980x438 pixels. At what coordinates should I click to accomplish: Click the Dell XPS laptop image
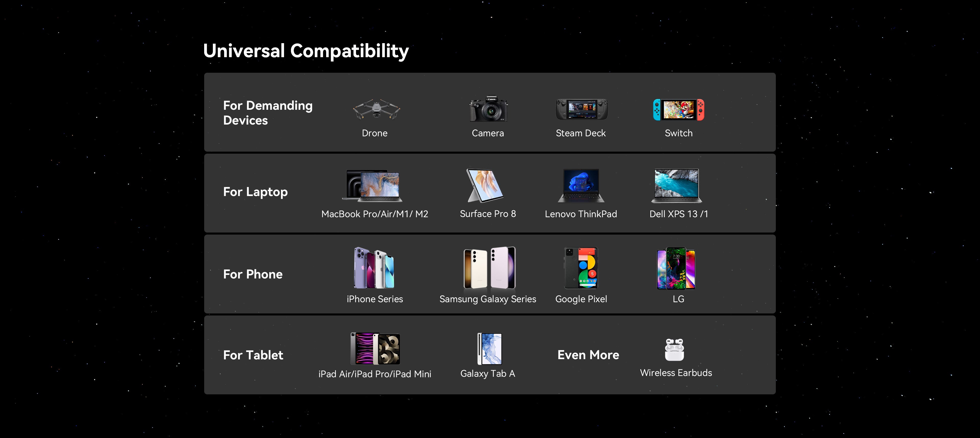(676, 185)
